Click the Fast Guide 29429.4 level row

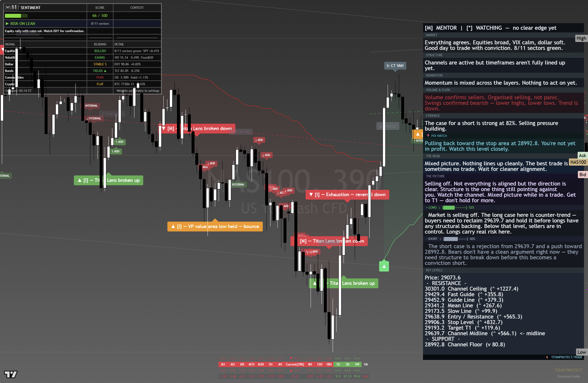click(464, 294)
